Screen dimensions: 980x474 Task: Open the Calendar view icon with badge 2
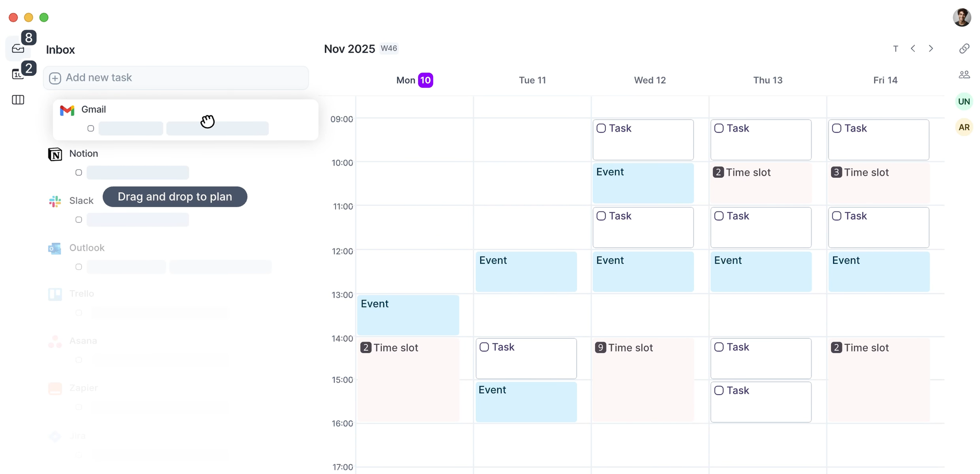point(18,73)
